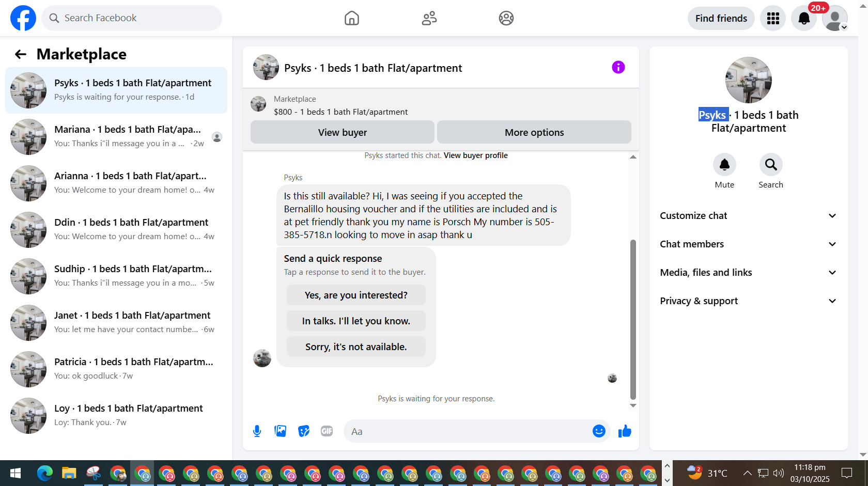The image size is (868, 486).
Task: Open the Patricia conversation
Action: 116,369
